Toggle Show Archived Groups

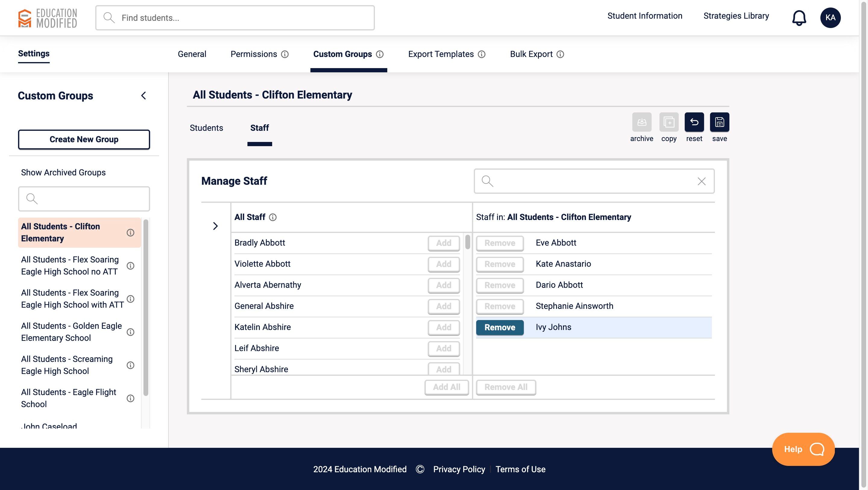pos(63,173)
